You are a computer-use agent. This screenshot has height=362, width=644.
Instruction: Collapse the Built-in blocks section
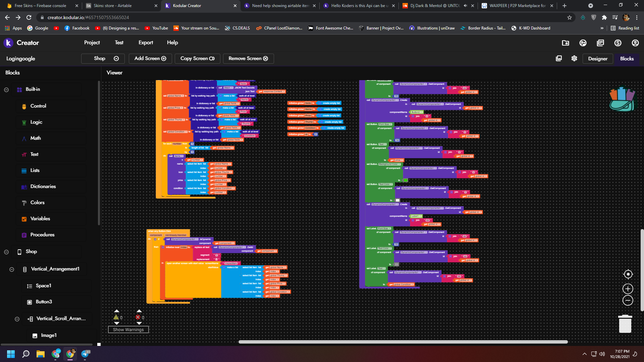pyautogui.click(x=6, y=89)
